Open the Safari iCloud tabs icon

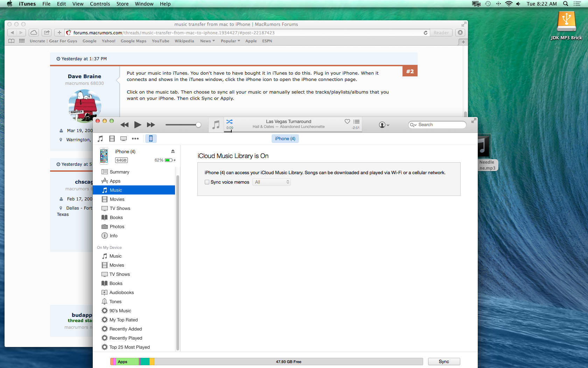click(34, 33)
